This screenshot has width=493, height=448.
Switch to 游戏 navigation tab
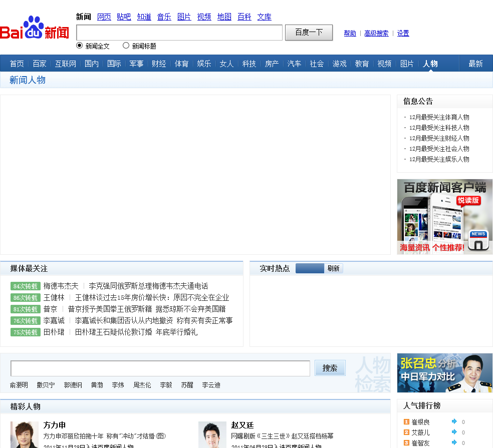[x=340, y=64]
